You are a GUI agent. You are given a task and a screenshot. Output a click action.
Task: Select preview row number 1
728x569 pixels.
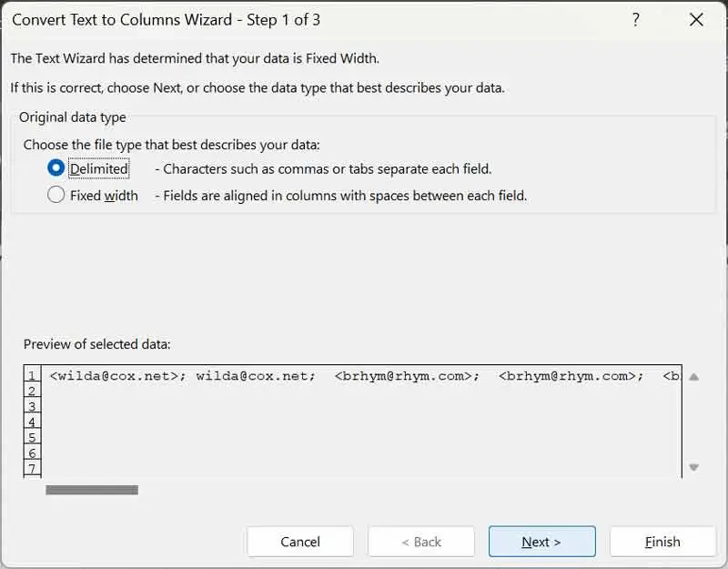coord(32,375)
